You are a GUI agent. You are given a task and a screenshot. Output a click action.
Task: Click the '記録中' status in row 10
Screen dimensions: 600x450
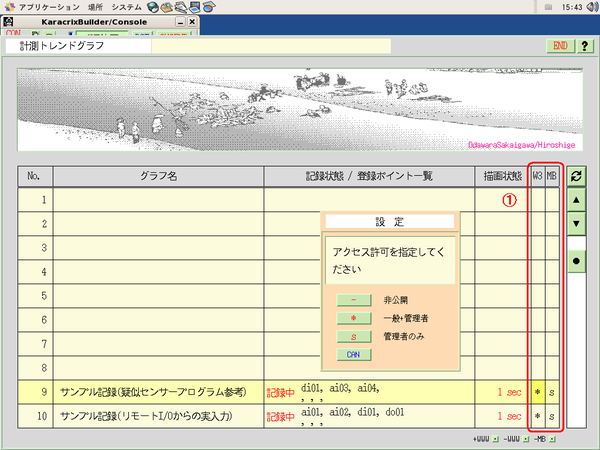[x=280, y=417]
